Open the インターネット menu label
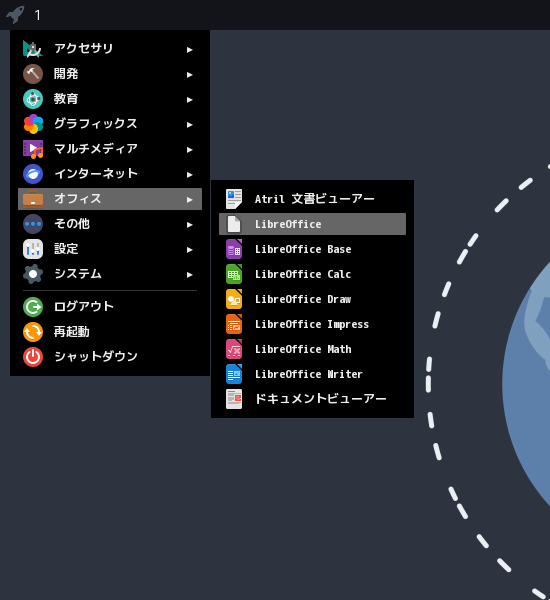The height and width of the screenshot is (600, 550). tap(96, 174)
